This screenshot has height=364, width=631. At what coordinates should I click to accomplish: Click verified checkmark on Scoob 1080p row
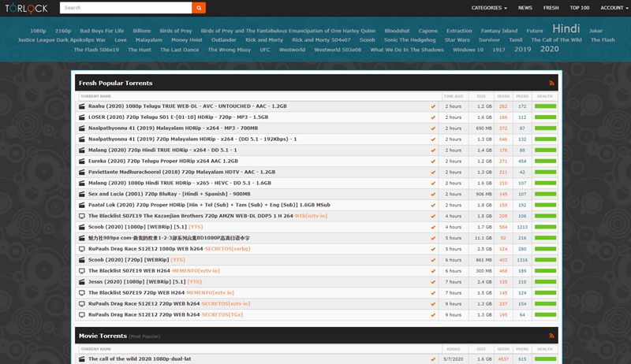[x=433, y=227]
